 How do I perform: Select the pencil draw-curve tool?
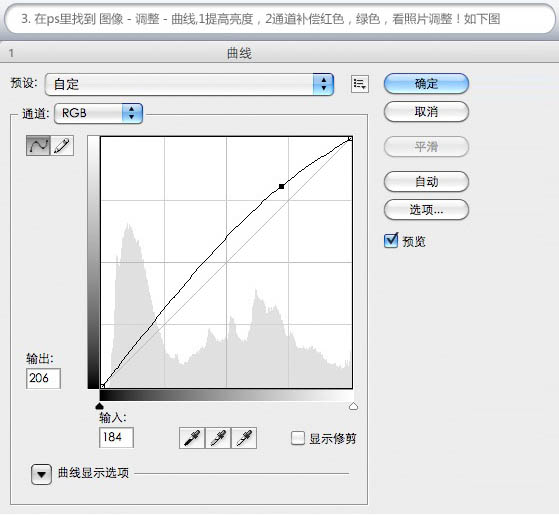tap(62, 145)
